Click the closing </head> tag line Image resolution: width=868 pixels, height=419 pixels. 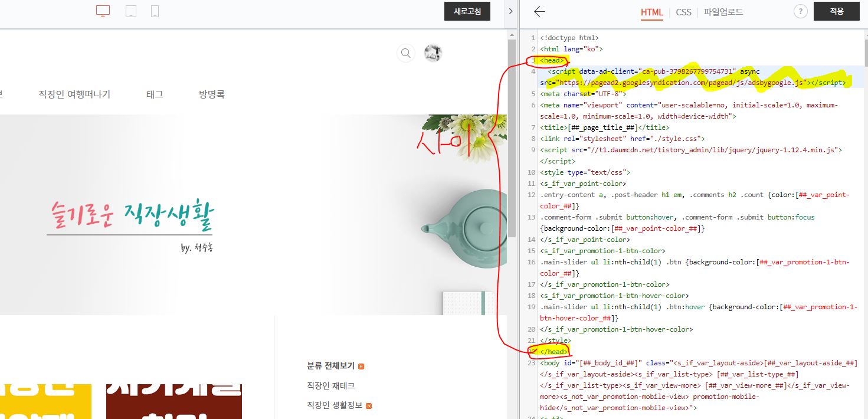(x=553, y=352)
